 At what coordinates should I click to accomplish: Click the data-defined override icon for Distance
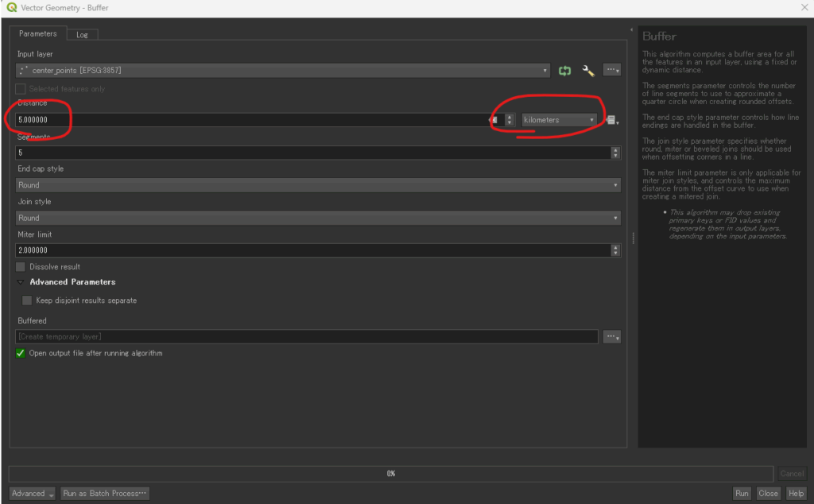(610, 120)
